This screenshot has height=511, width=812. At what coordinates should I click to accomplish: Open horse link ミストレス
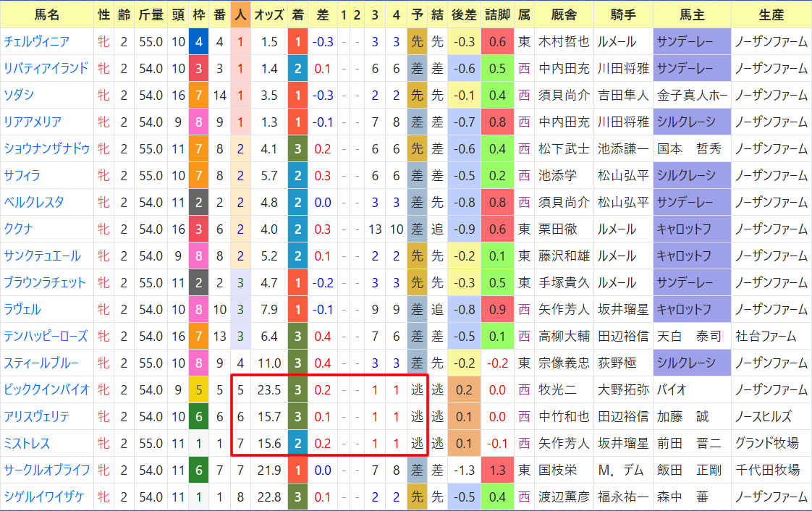(x=27, y=444)
